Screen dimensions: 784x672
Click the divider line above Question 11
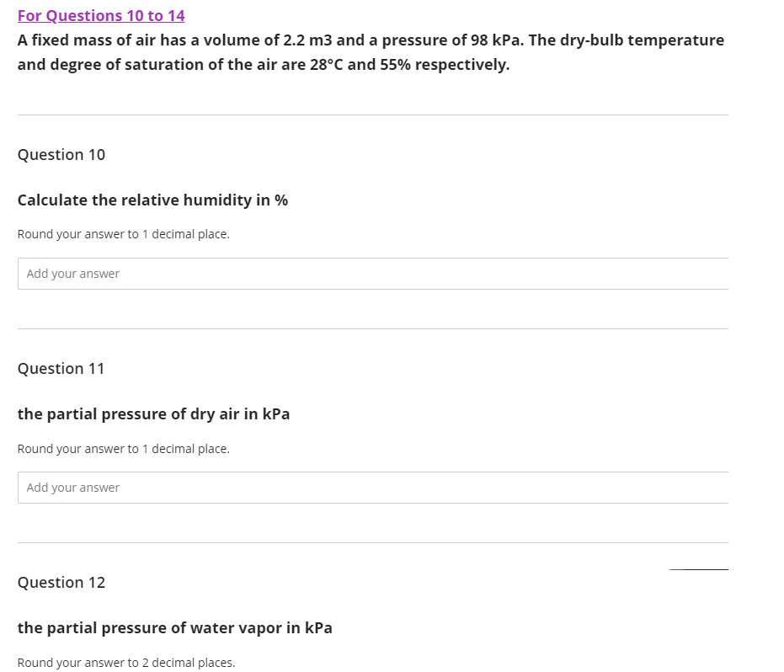373,329
